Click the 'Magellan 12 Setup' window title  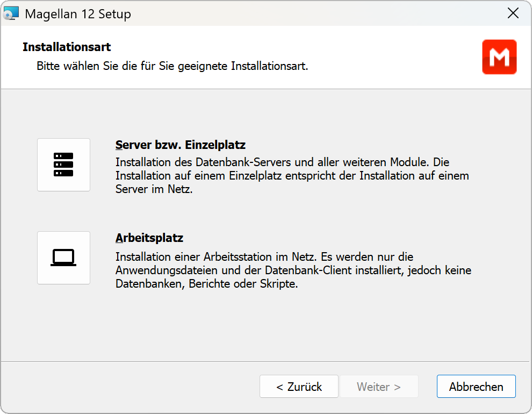[x=78, y=14]
